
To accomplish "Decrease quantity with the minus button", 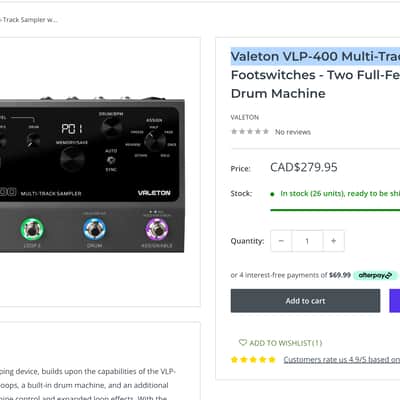I will click(281, 241).
